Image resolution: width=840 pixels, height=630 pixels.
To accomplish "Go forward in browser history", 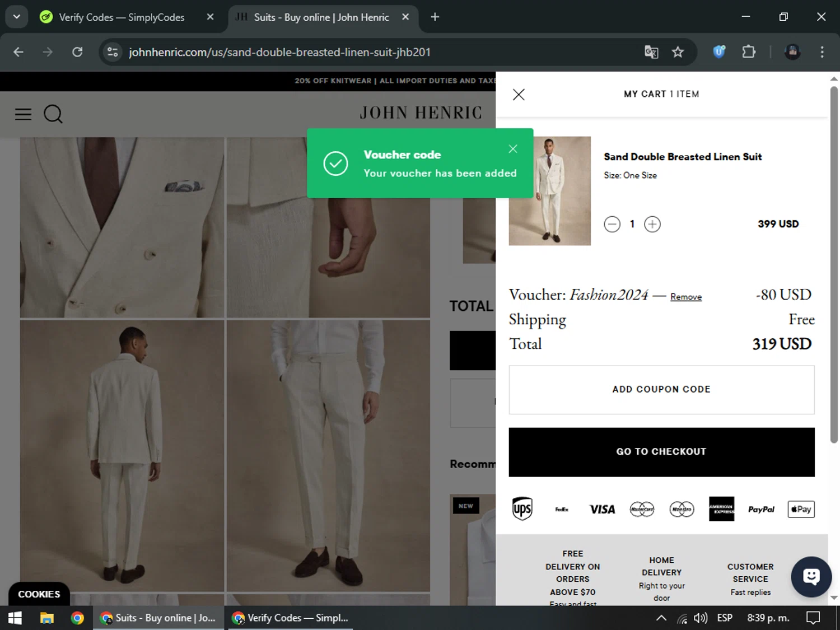I will coord(48,52).
